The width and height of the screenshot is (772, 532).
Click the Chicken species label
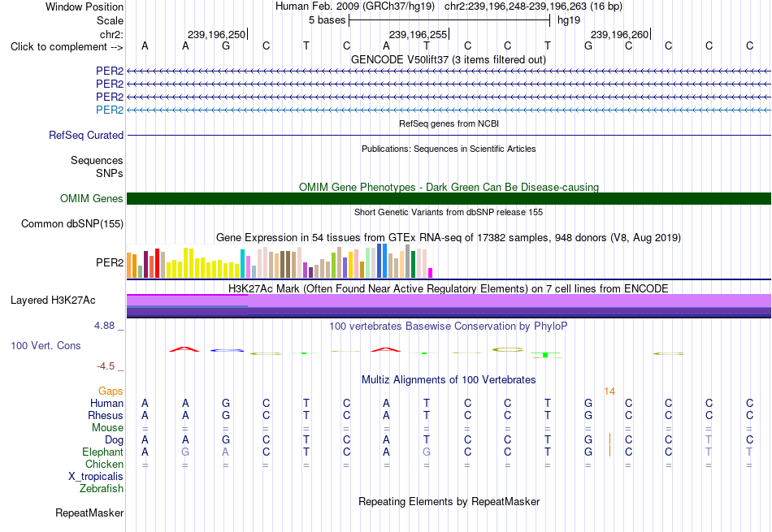104,464
